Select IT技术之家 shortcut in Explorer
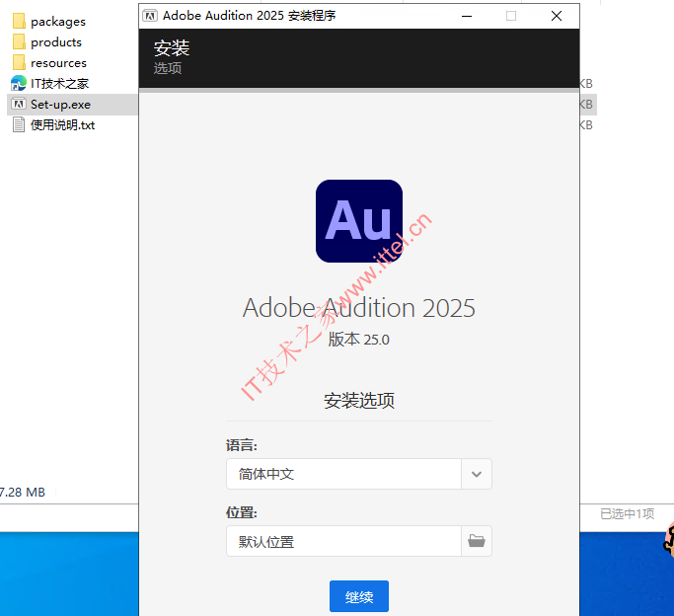 coord(59,83)
